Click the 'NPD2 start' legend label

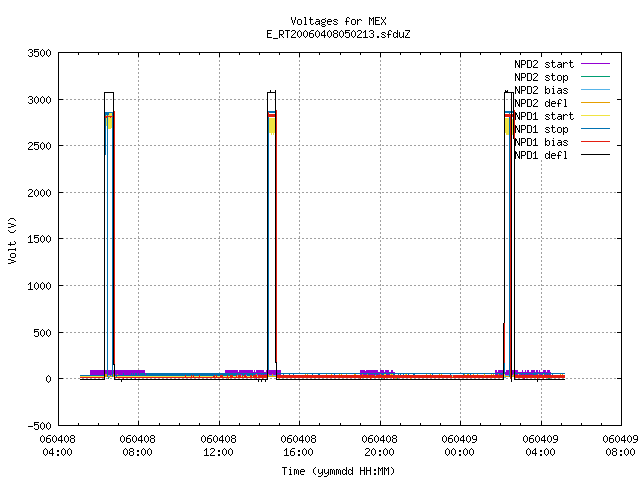pos(544,64)
